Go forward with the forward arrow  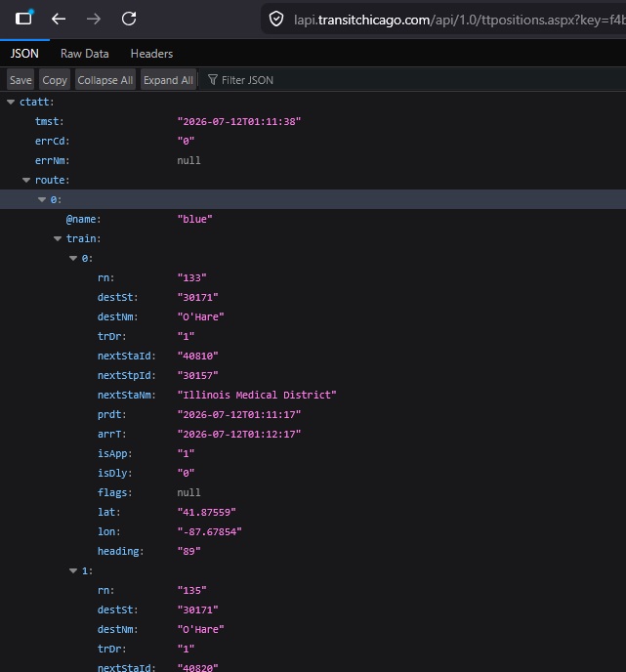point(94,19)
